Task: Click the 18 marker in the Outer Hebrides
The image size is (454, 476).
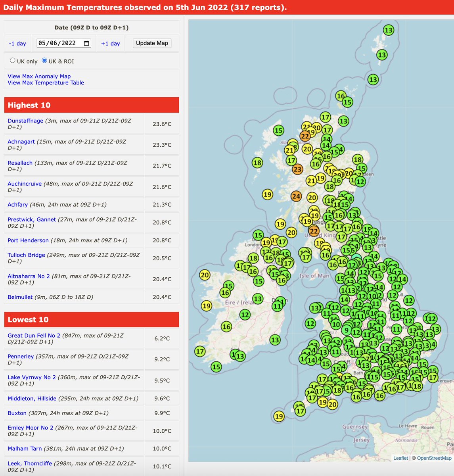Action: (x=257, y=162)
